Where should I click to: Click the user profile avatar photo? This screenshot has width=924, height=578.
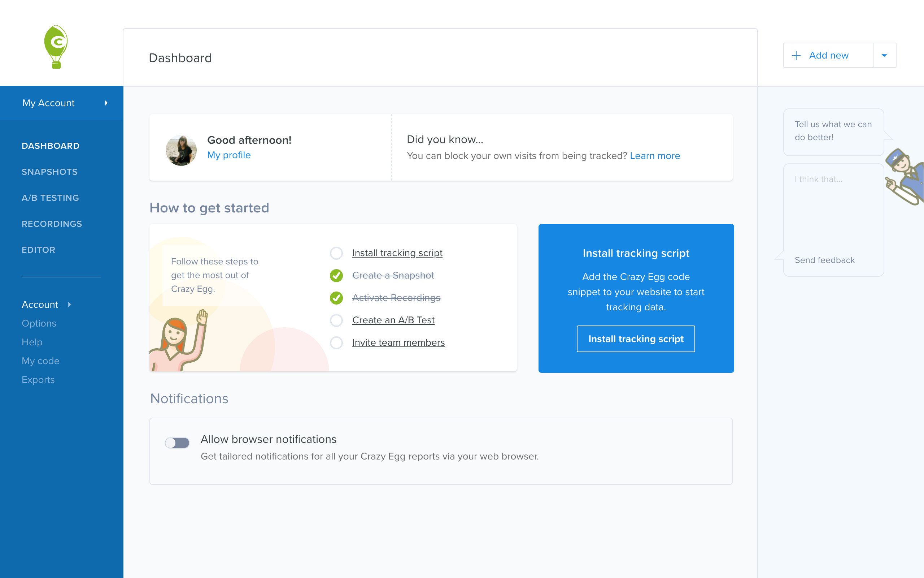(x=181, y=150)
